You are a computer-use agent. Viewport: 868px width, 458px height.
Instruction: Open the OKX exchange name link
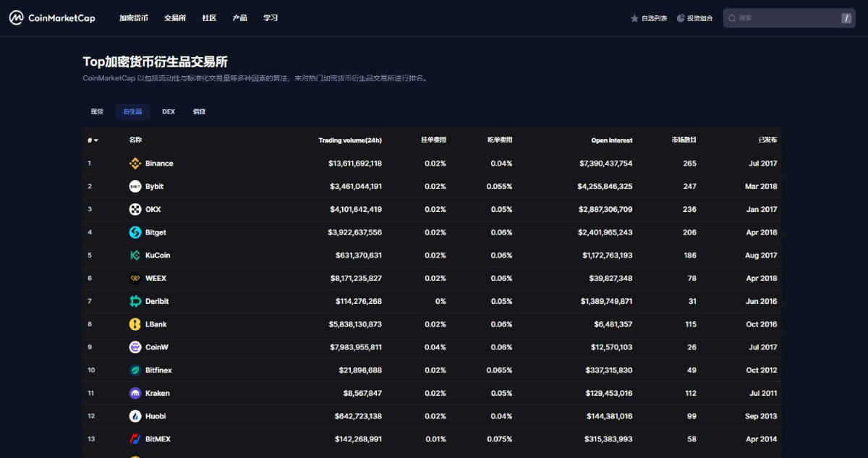(x=153, y=209)
